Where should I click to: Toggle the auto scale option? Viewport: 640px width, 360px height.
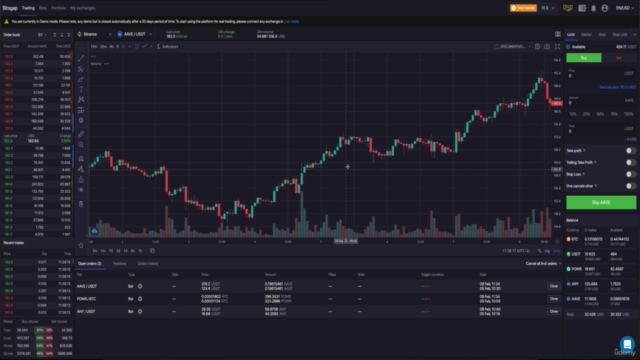(x=556, y=251)
